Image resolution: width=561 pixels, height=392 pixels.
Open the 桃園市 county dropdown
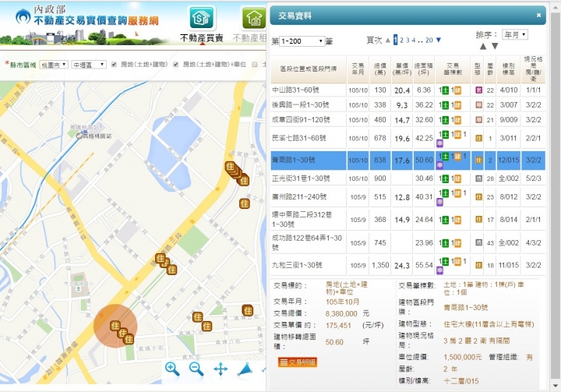(x=54, y=65)
